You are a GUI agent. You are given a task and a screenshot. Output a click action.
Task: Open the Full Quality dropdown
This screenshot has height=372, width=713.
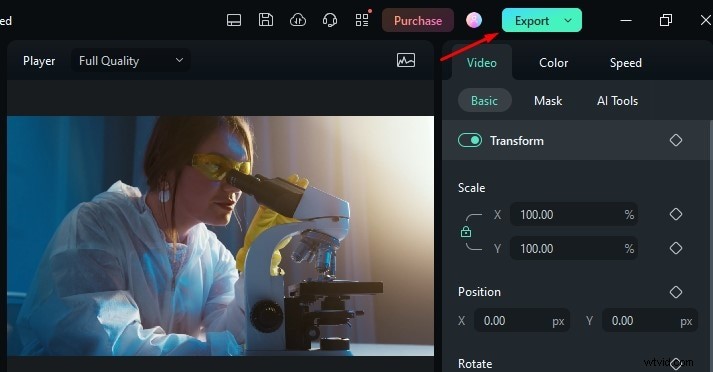coord(131,60)
